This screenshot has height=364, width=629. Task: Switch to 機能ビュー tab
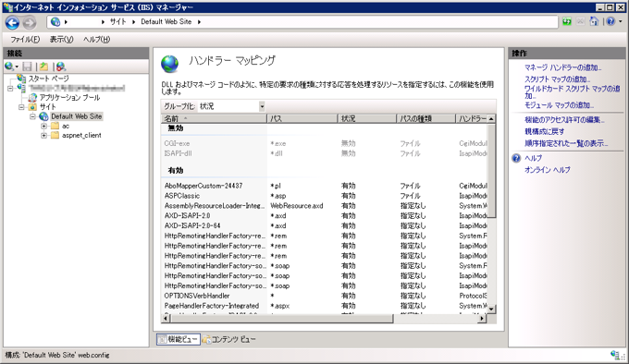179,340
